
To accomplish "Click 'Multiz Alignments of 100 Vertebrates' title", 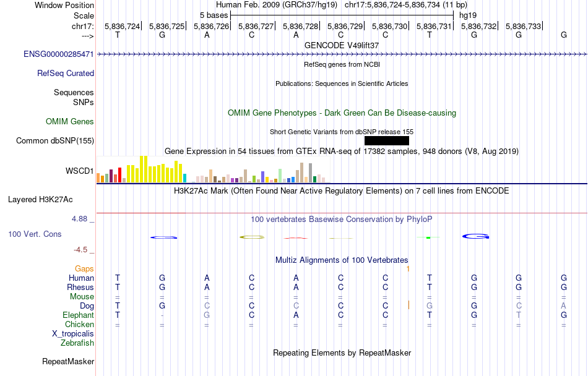I will point(342,260).
